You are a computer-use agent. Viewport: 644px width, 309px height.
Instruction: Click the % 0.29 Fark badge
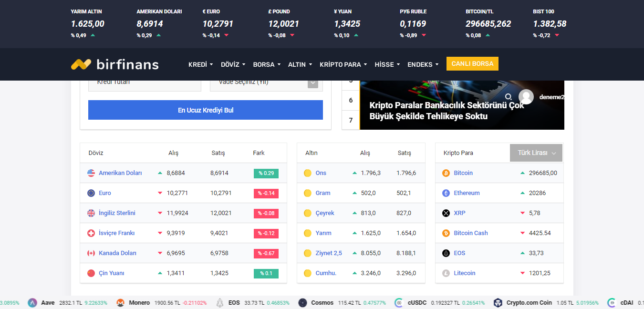[266, 173]
